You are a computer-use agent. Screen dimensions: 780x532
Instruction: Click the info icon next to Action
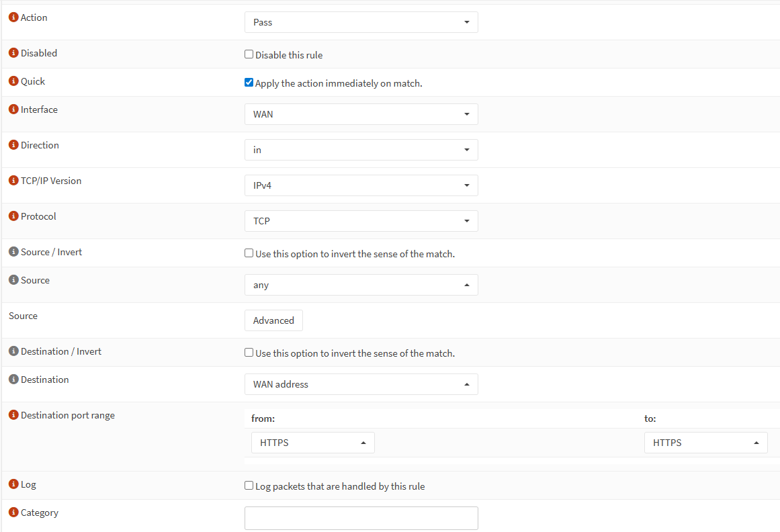(13, 17)
